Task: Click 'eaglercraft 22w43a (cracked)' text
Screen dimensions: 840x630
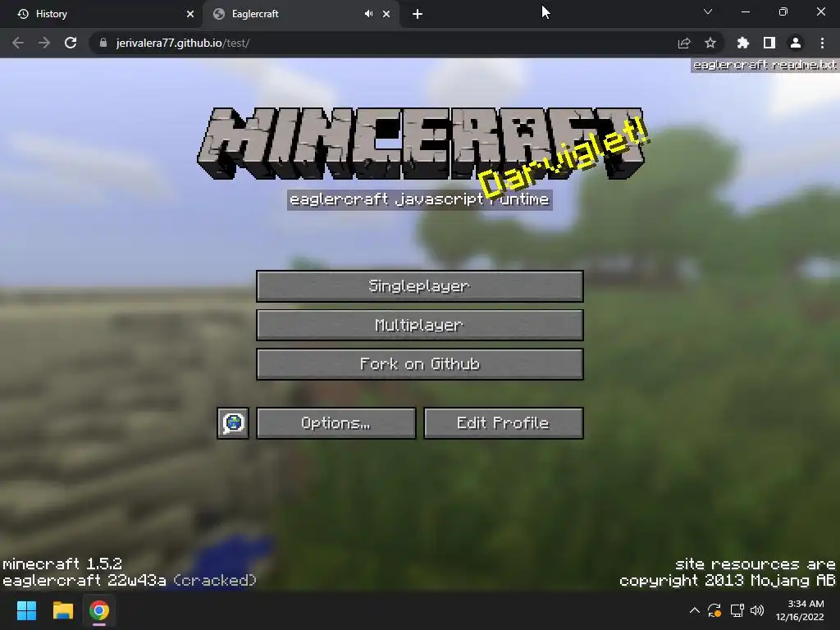Action: [x=129, y=580]
